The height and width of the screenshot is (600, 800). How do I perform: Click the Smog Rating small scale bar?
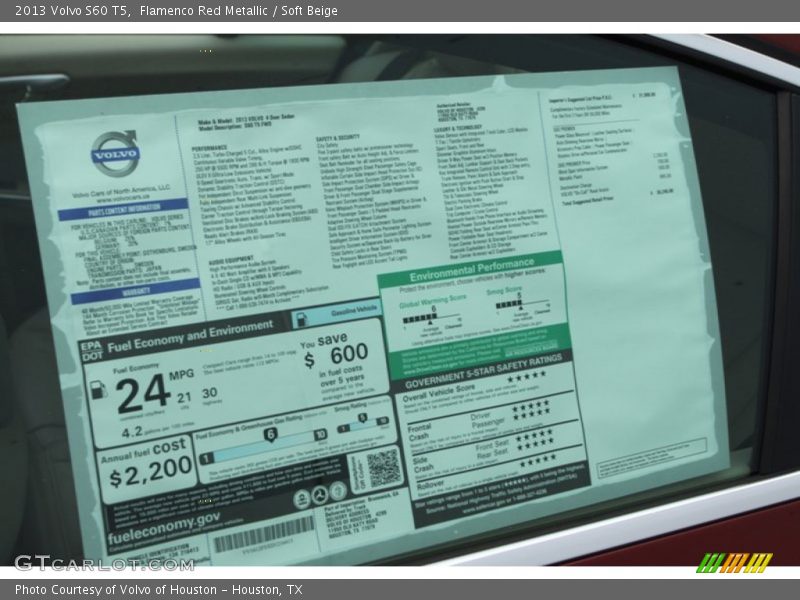pos(364,424)
